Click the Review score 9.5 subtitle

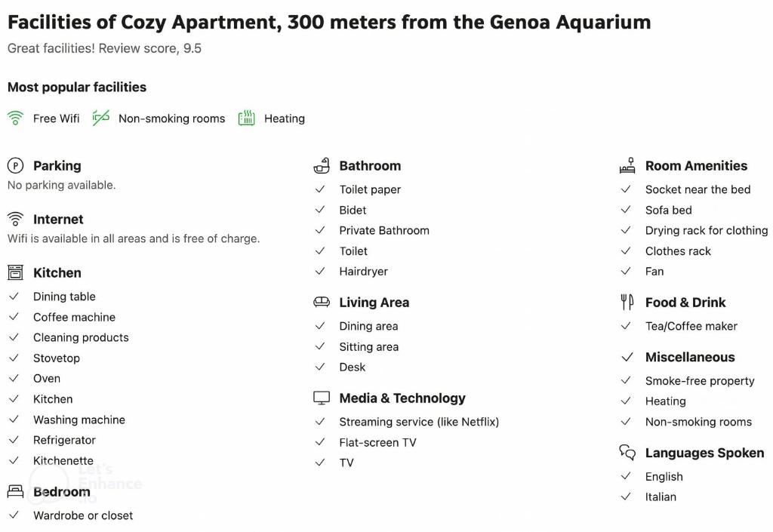104,48
